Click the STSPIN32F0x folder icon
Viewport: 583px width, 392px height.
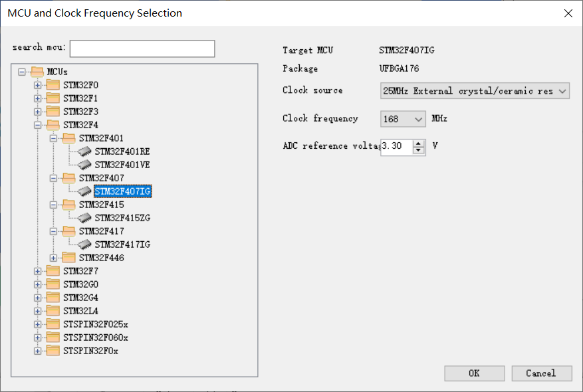[x=53, y=350]
